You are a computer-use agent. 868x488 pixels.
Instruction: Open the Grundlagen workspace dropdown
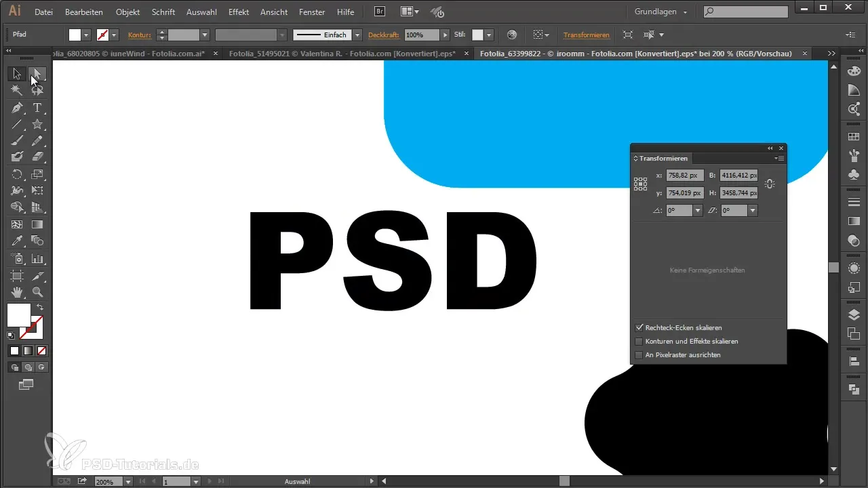click(660, 12)
